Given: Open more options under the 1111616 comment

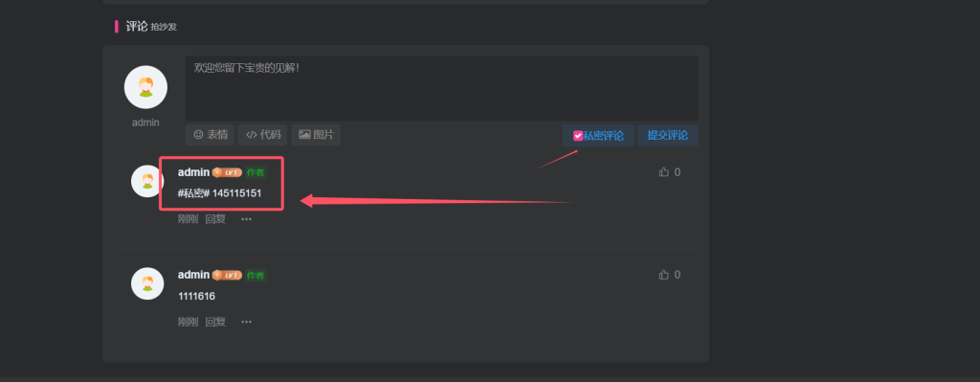Looking at the screenshot, I should pyautogui.click(x=246, y=322).
